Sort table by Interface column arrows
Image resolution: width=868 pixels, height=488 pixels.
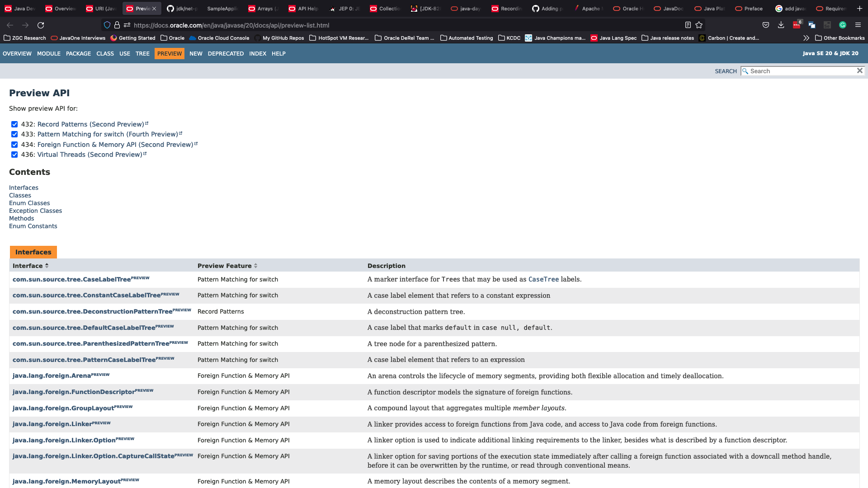47,266
